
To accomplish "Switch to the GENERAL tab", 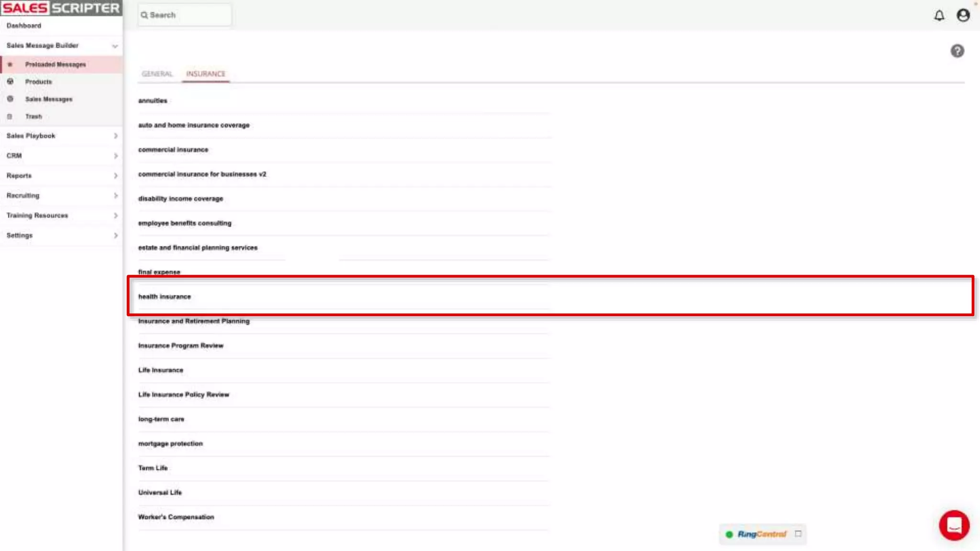I will (157, 74).
